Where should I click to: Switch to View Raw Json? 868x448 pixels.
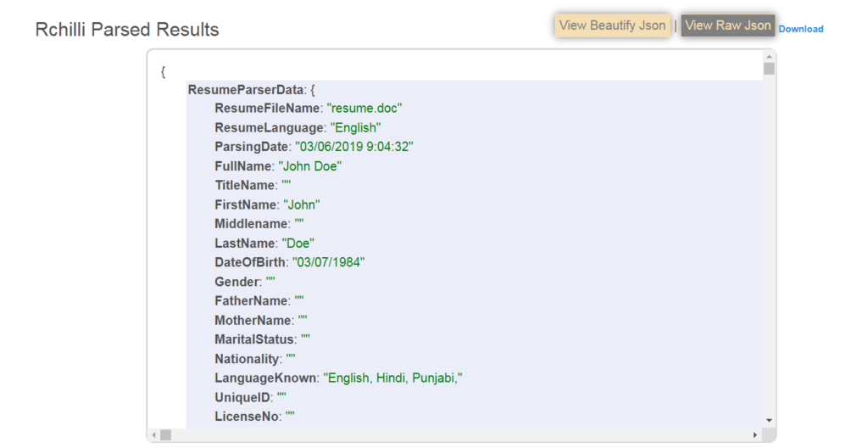click(x=727, y=25)
